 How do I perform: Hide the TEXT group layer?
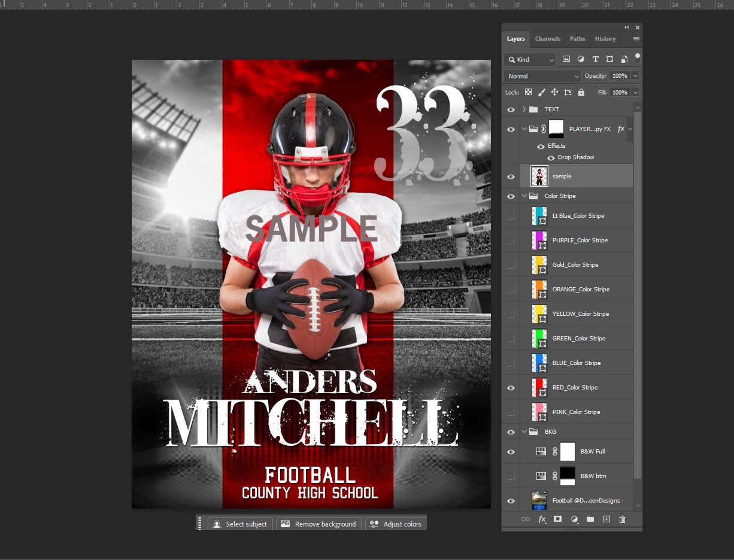[511, 109]
